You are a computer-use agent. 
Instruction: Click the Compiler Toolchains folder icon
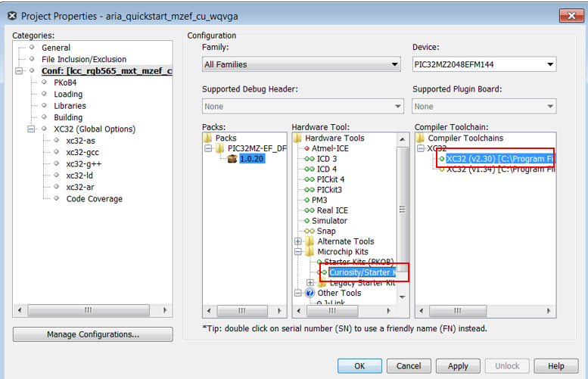pyautogui.click(x=420, y=138)
